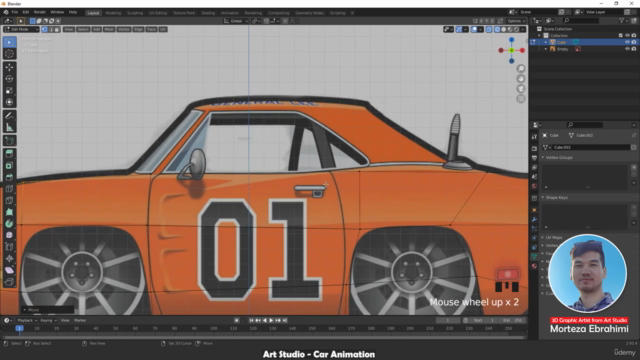Screen dimensions: 640x360
Task: Switch to wireframe viewport shading
Action: click(x=497, y=29)
